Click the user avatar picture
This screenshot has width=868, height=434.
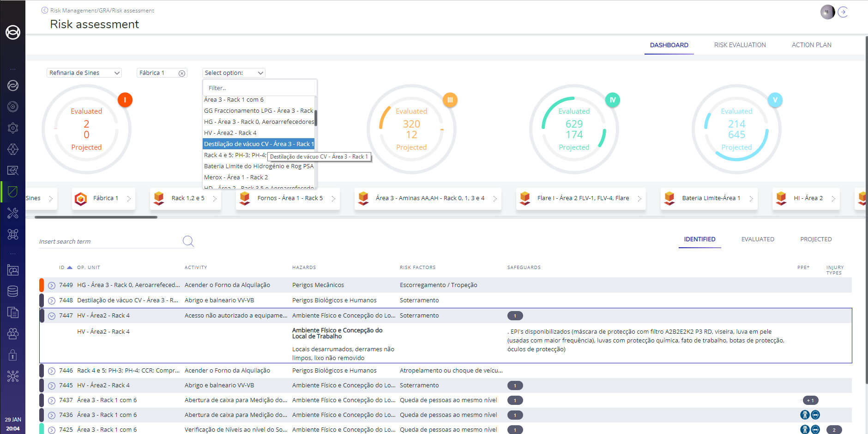point(827,12)
